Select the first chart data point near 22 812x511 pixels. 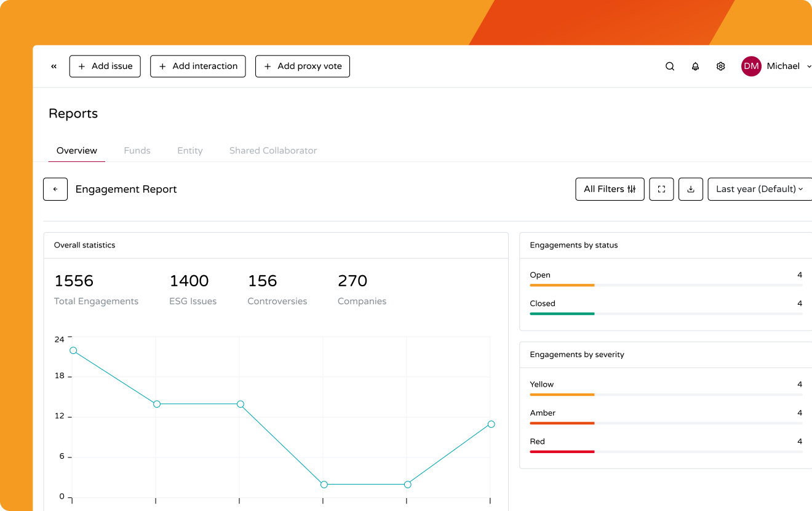point(73,350)
